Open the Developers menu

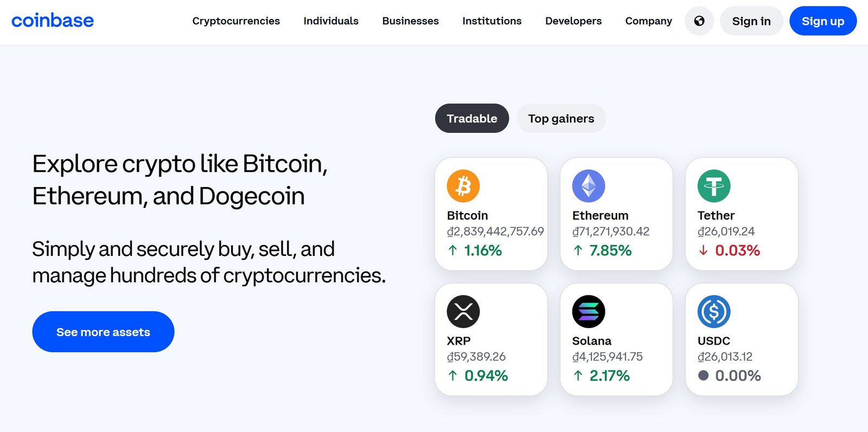[573, 21]
